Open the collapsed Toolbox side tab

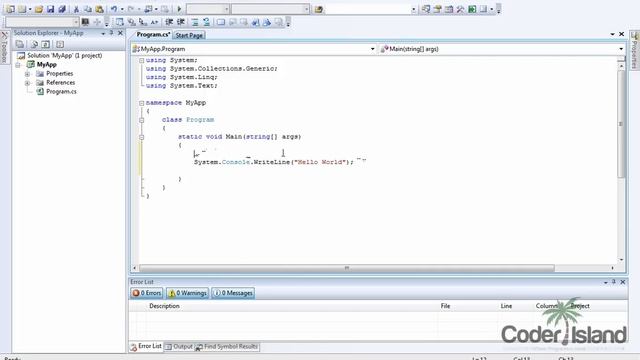pos(4,48)
